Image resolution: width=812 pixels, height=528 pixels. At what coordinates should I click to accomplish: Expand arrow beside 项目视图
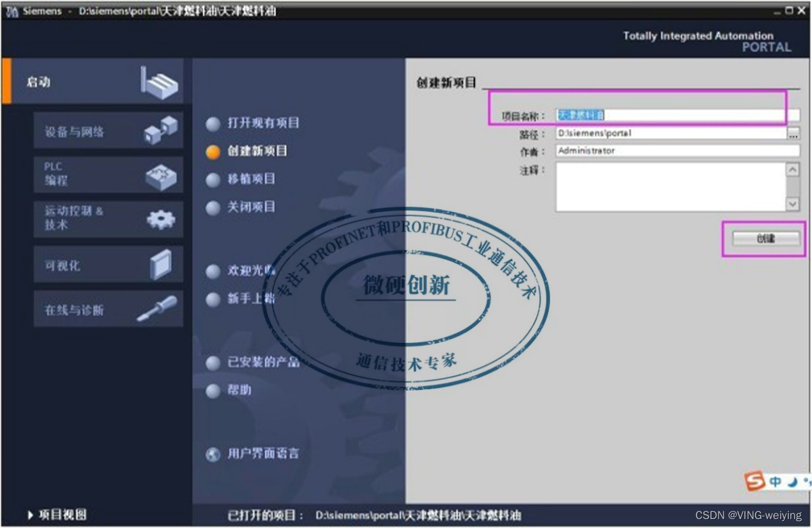point(31,515)
